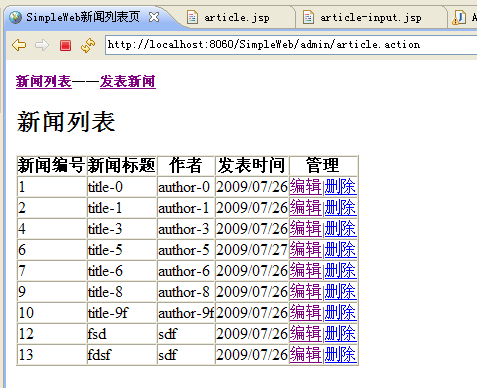Switch to the SimpleWeb新闻列表页 tab
This screenshot has height=388, width=477.
[x=83, y=17]
